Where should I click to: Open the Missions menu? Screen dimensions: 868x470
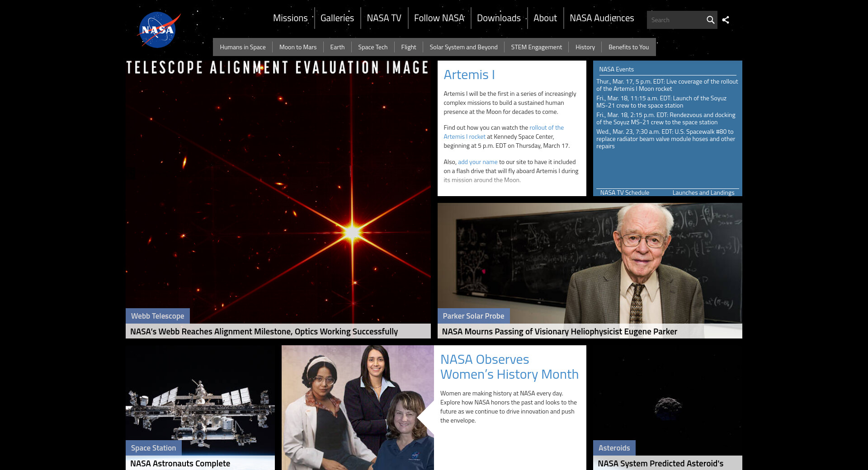click(290, 18)
